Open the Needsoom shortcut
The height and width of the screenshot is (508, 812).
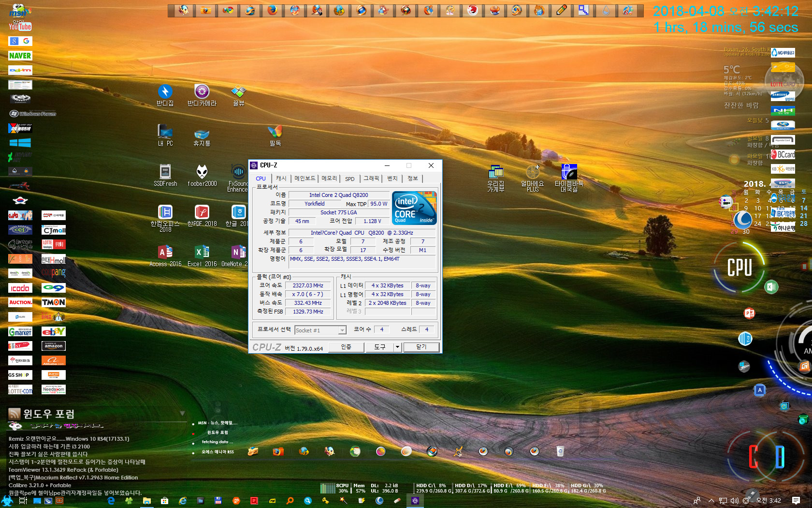coord(54,389)
